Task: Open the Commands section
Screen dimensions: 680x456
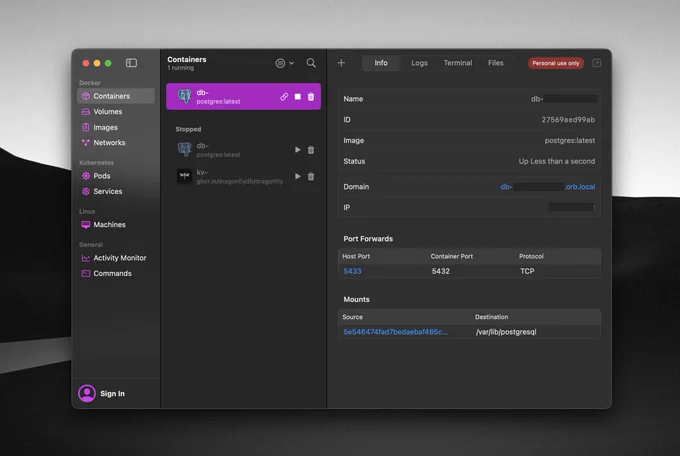Action: 115,273
